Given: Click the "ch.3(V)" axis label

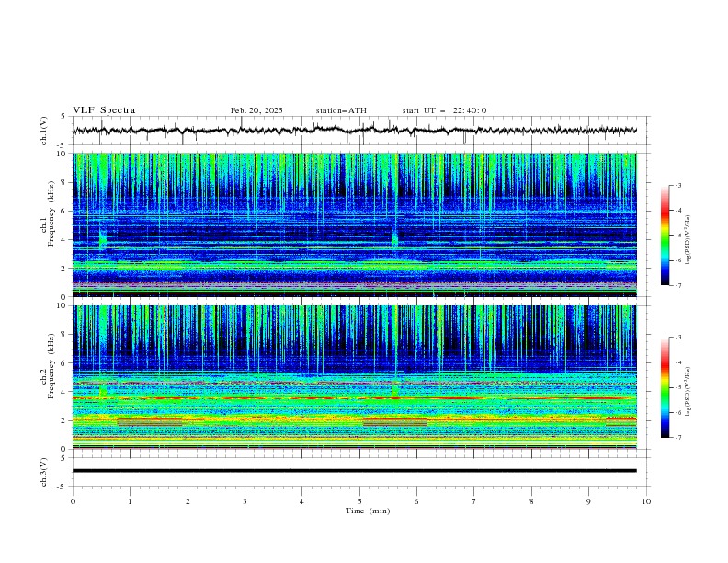Looking at the screenshot, I should 44,472.
